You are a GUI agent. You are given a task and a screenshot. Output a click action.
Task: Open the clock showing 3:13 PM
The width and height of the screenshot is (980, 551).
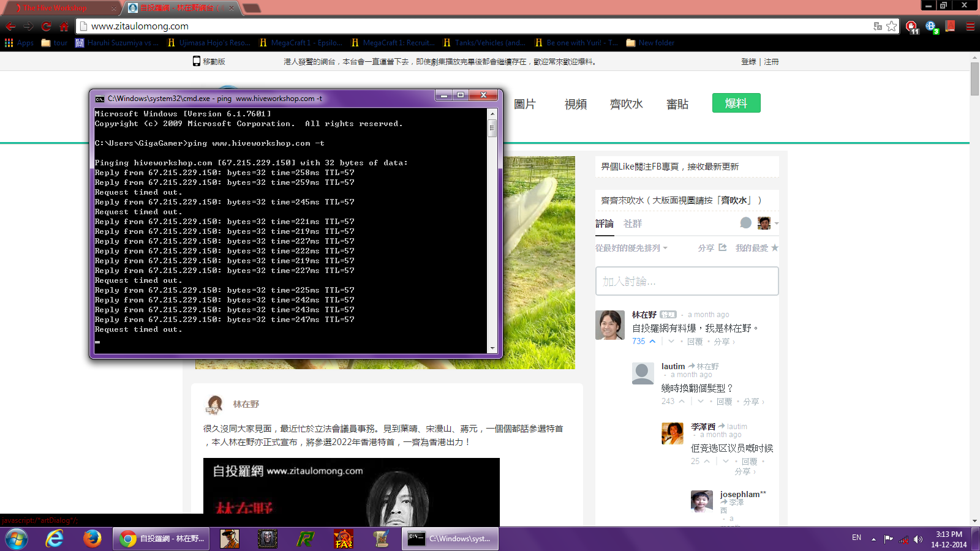coord(949,539)
